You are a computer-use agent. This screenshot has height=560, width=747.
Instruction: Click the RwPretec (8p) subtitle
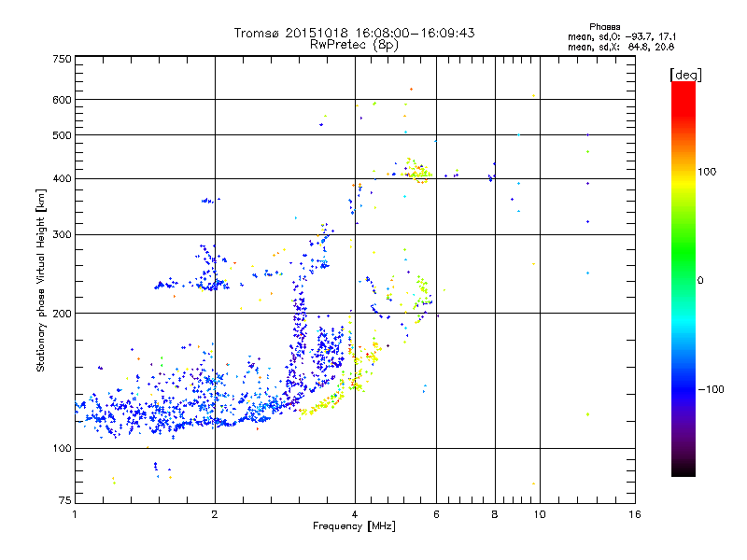(354, 45)
